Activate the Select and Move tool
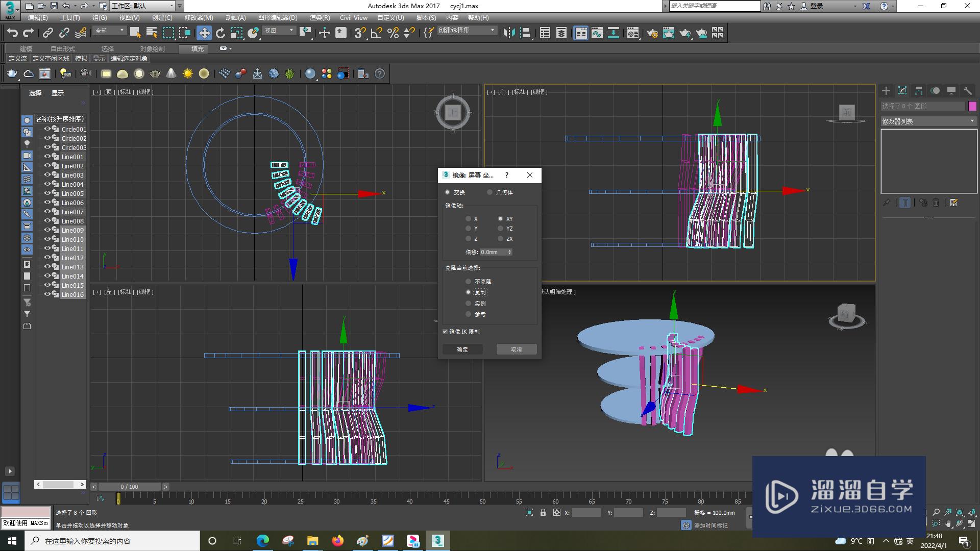 coord(204,33)
